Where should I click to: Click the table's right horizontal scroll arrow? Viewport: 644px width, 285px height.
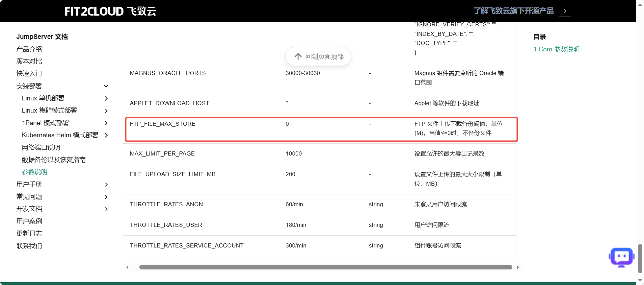pos(518,267)
